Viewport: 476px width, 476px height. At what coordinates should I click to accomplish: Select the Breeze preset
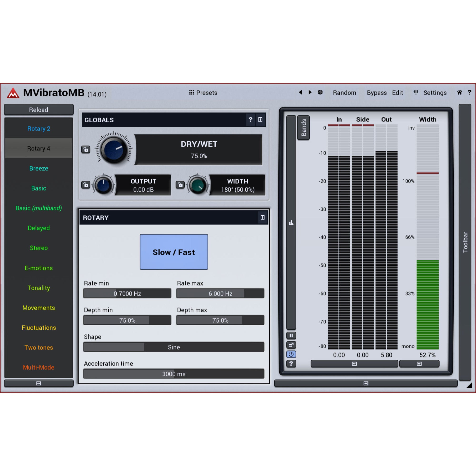point(39,168)
